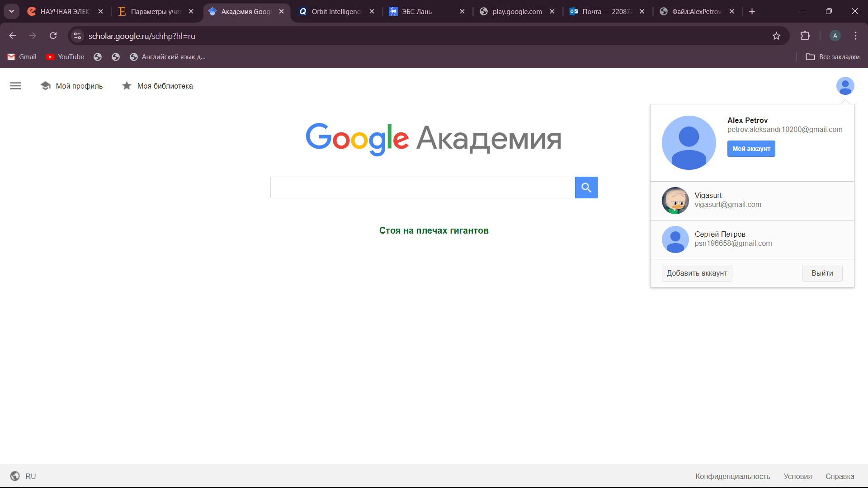The image size is (868, 488).
Task: Open a new tab with plus button
Action: coord(752,11)
